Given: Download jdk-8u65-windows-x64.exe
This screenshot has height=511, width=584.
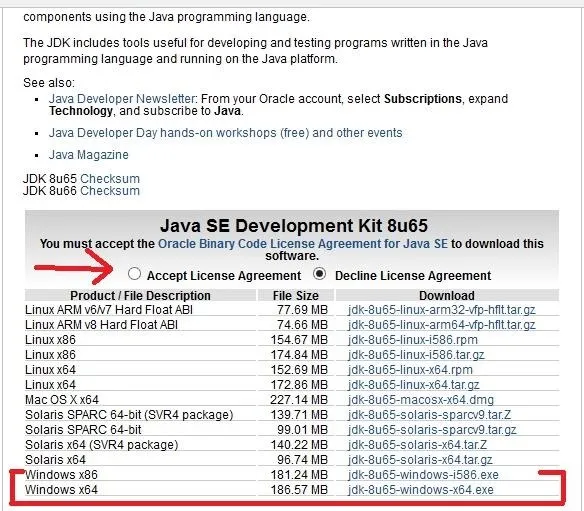Looking at the screenshot, I should tap(420, 489).
